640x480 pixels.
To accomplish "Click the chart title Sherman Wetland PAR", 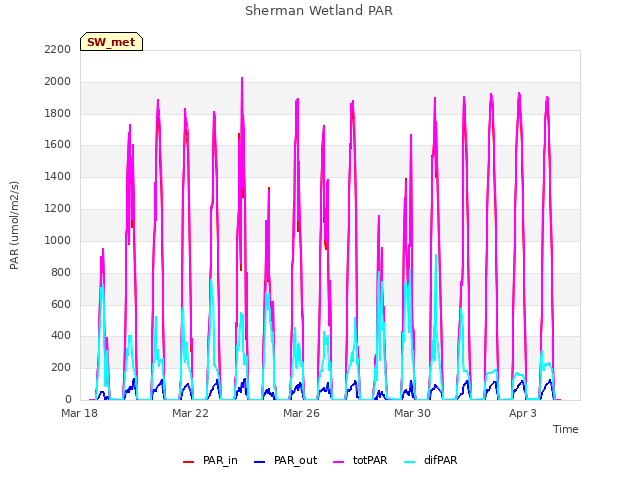I will click(x=319, y=11).
